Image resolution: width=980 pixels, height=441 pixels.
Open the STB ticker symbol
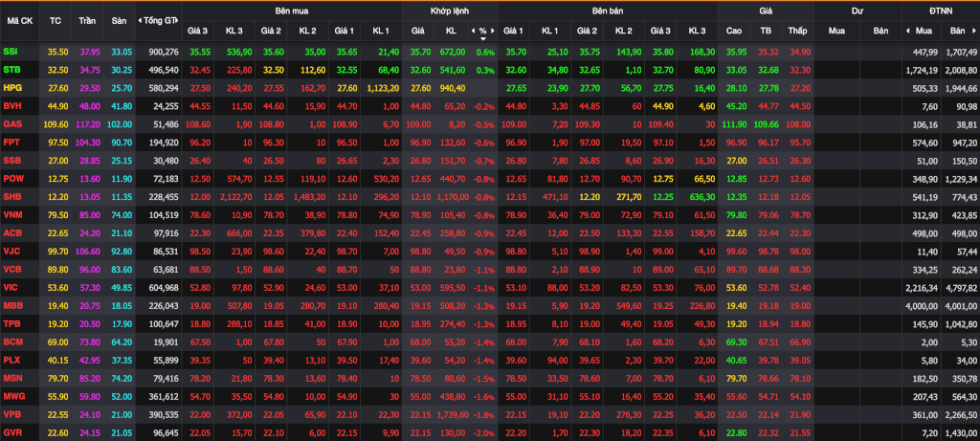10,70
